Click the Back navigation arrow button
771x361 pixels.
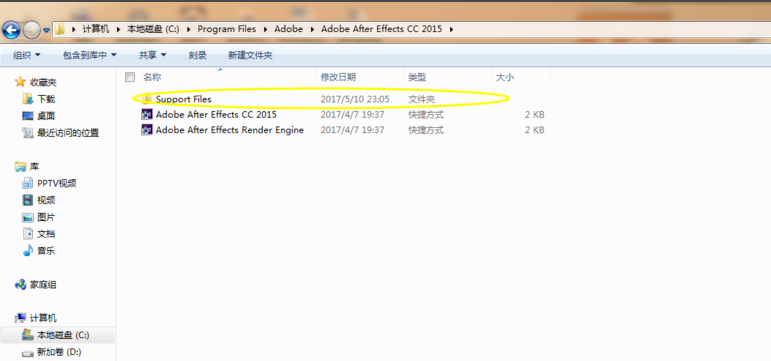(x=11, y=30)
